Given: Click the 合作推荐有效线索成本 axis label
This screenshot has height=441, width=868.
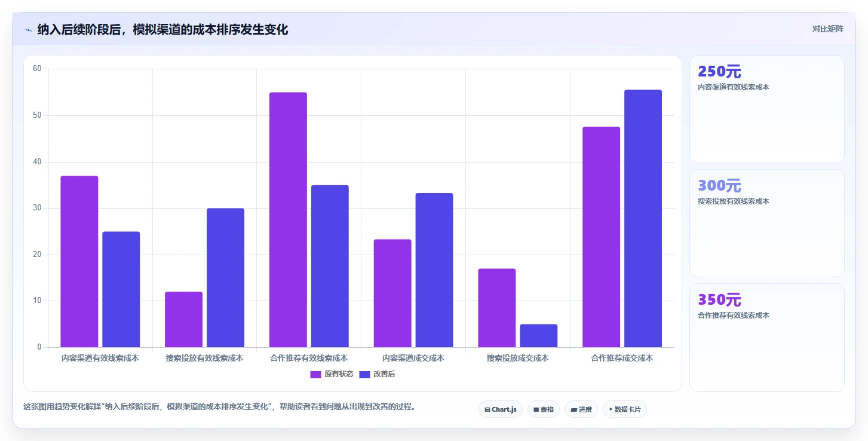Looking at the screenshot, I should pos(309,359).
